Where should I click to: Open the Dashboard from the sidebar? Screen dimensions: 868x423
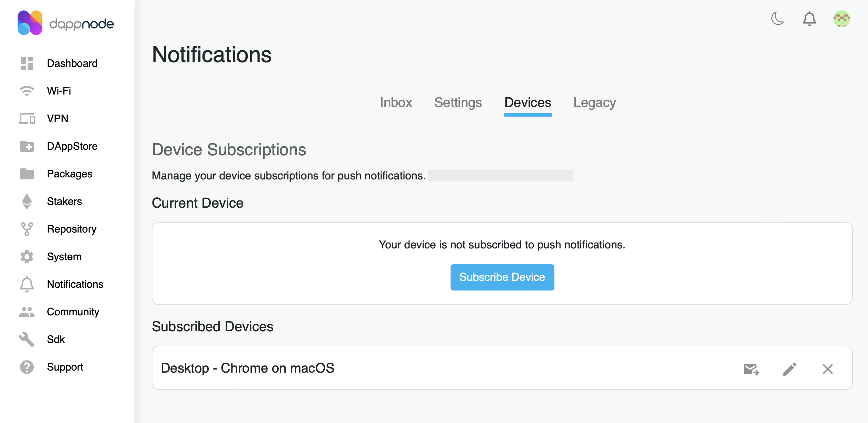(72, 63)
